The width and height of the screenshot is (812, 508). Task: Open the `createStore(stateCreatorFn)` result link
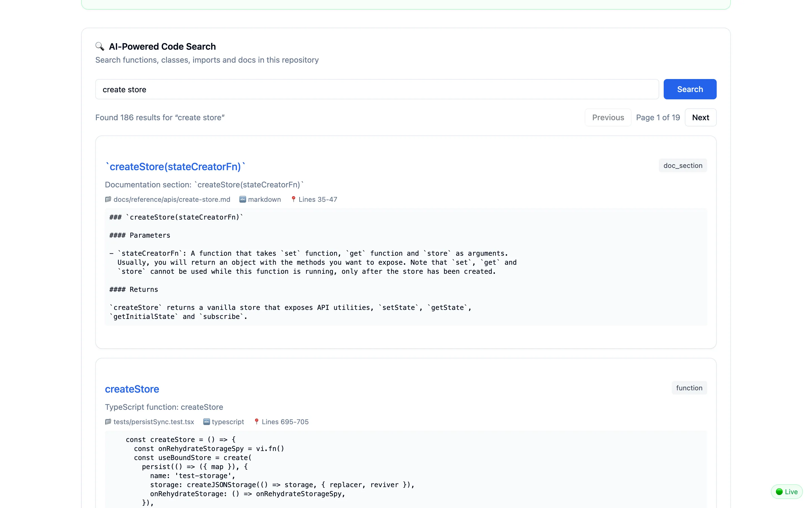[175, 166]
